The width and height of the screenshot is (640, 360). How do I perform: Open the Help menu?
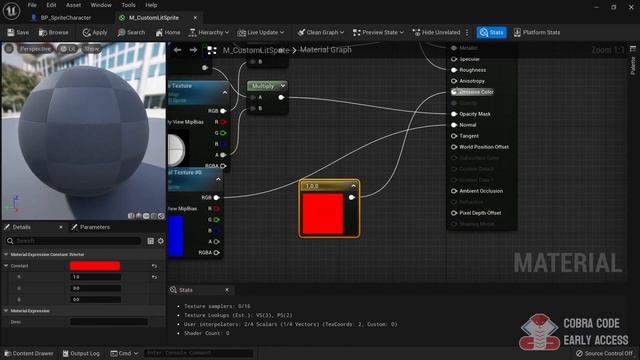click(151, 5)
